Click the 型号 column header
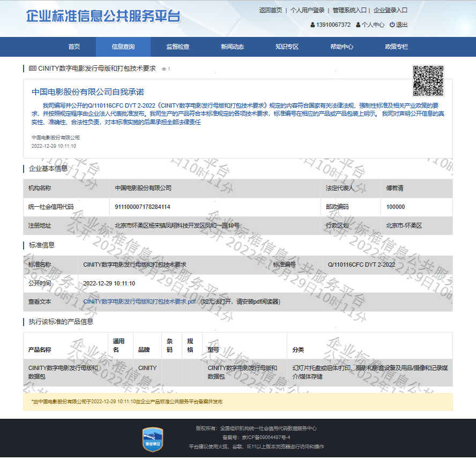The height and width of the screenshot is (460, 476). click(213, 350)
